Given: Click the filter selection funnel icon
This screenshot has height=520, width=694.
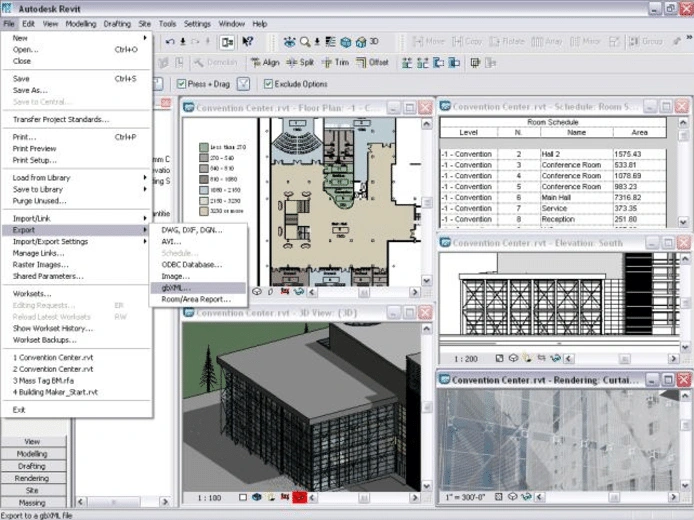Looking at the screenshot, I should click(x=243, y=84).
